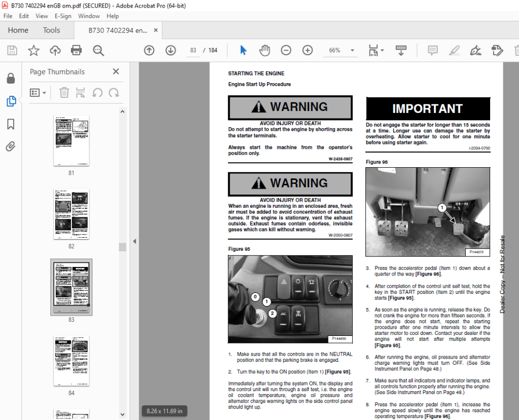Select page 84 thumbnail

71,361
